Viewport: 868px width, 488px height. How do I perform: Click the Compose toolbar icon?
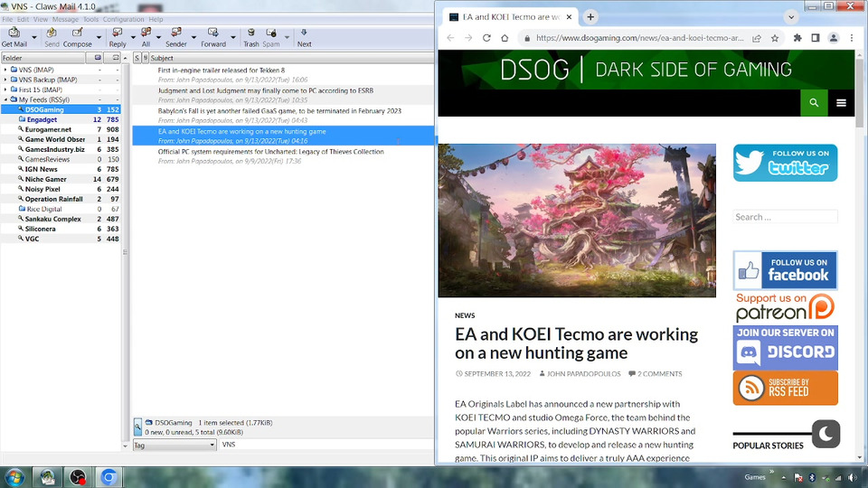(x=78, y=37)
